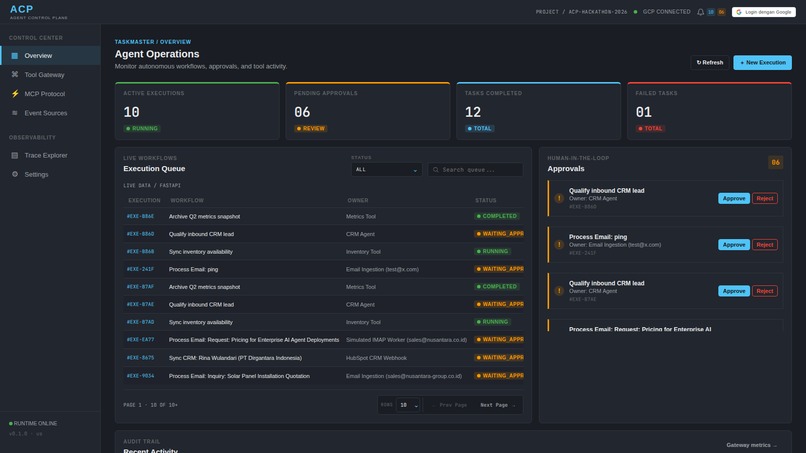
Task: Click RUNNING status badge for #EXE-8B6B
Action: pos(492,251)
